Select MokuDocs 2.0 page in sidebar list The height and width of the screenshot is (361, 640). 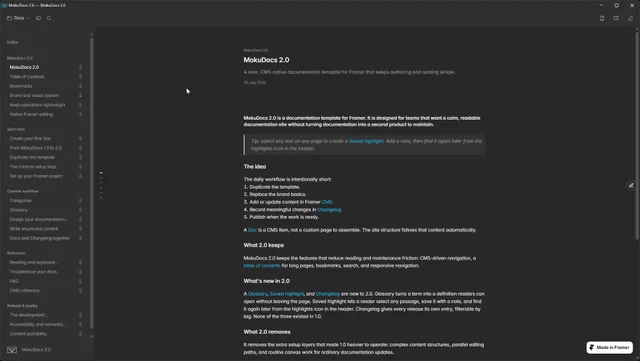click(x=24, y=67)
